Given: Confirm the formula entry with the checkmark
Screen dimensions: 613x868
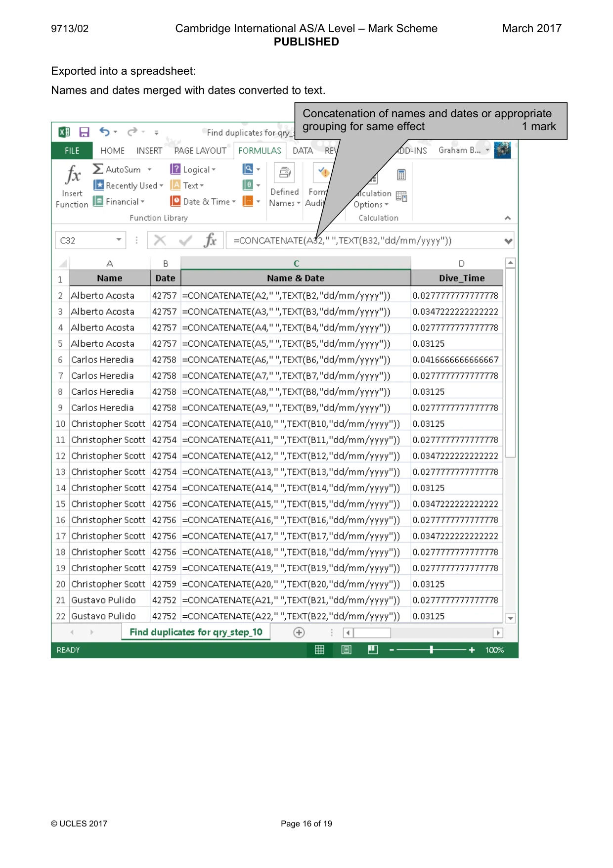Looking at the screenshot, I should point(186,240).
